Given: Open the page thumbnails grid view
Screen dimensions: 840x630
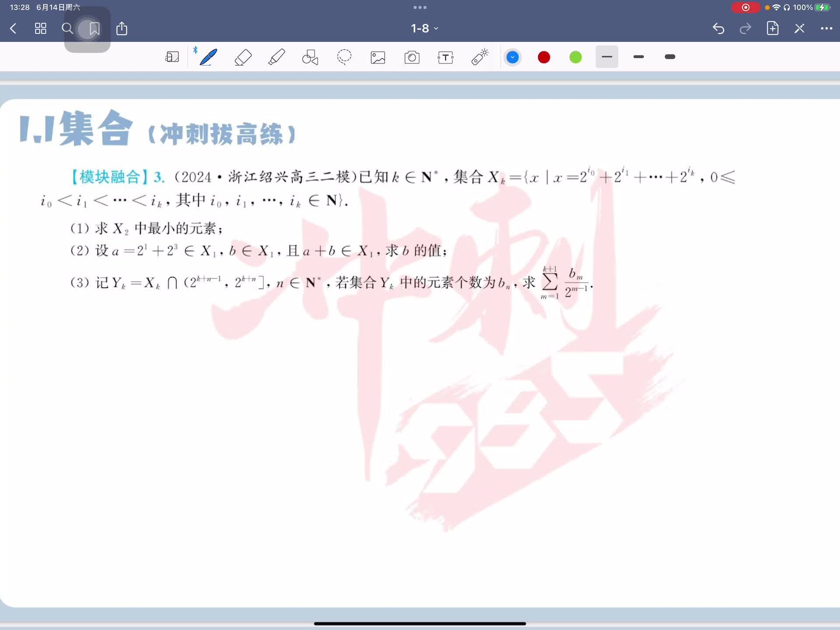Looking at the screenshot, I should point(41,29).
